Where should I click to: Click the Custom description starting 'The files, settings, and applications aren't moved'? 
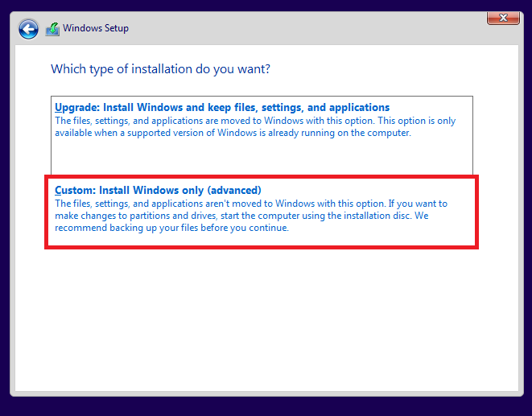251,216
